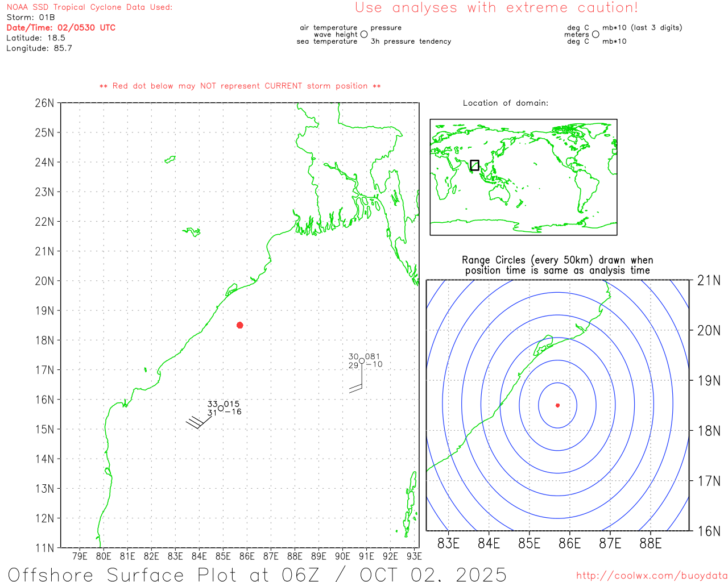728x582 pixels.
Task: Click the '88E' label on the range circles plot
Action: [651, 543]
